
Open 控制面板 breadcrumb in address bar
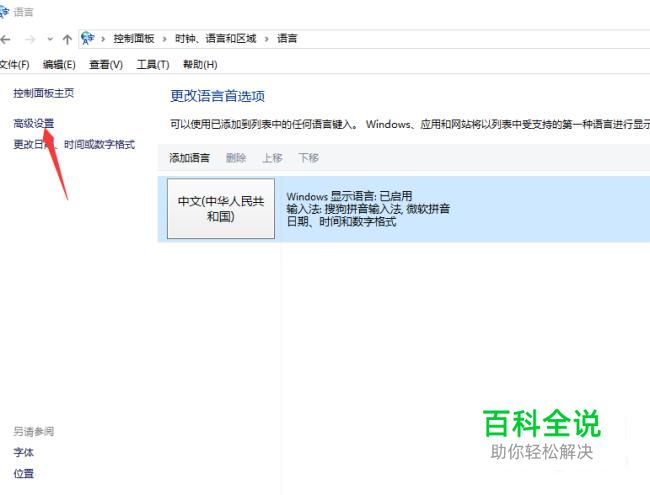(x=134, y=39)
